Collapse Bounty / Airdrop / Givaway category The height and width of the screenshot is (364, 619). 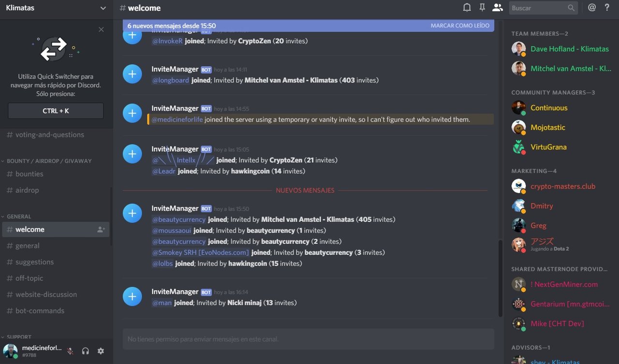click(49, 161)
